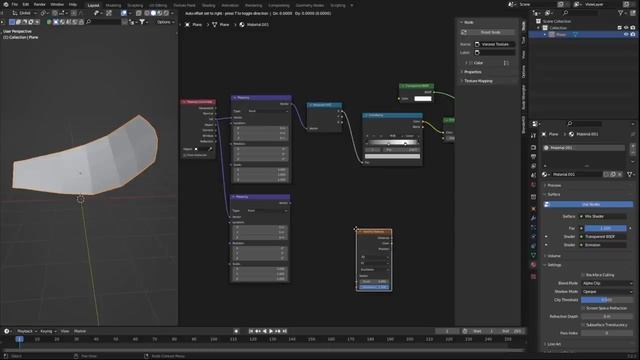Open the Object Data green triangle tab
640x360 pixels.
point(533,255)
